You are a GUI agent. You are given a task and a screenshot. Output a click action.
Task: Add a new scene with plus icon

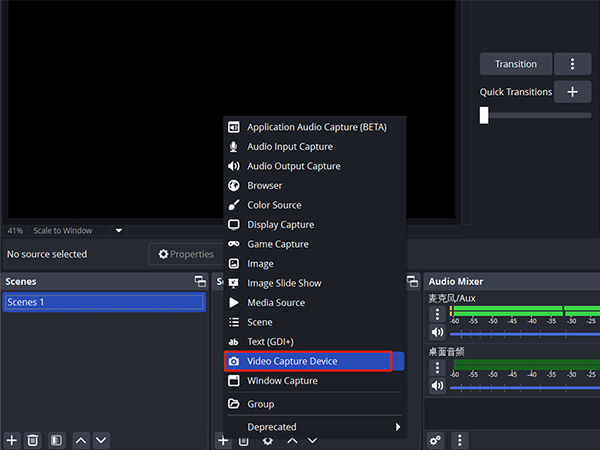coord(12,440)
